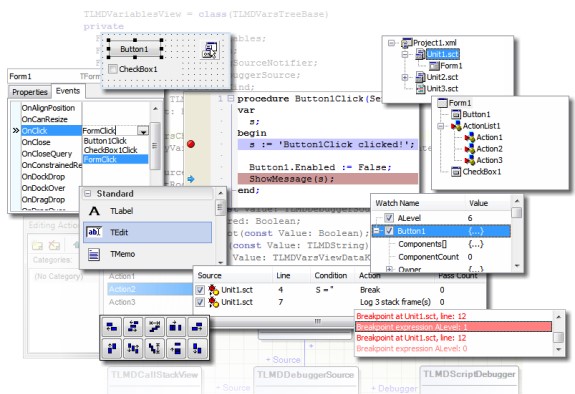Pick the TMemo component icon
575x394 pixels.
point(94,254)
